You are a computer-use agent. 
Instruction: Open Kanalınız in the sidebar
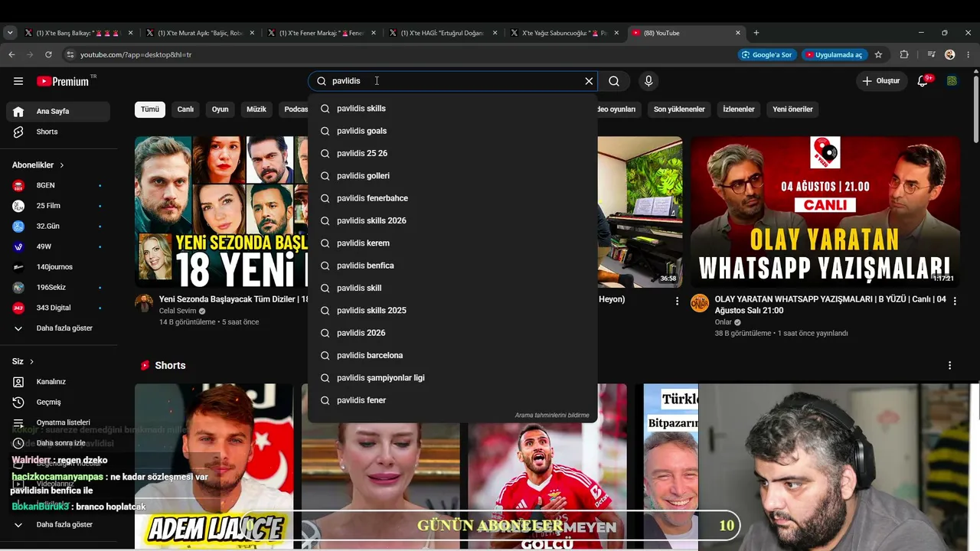(x=58, y=382)
